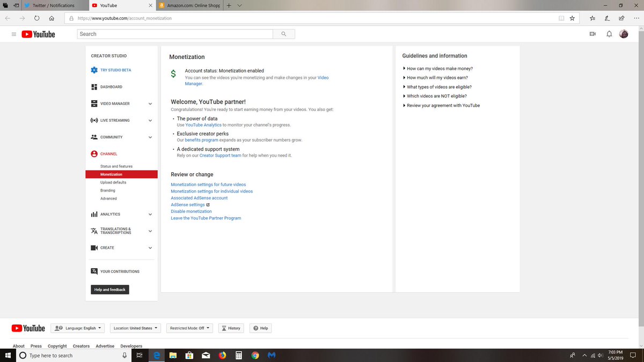644x362 pixels.
Task: Click the Try Studio Beta gear icon
Action: coord(94,70)
